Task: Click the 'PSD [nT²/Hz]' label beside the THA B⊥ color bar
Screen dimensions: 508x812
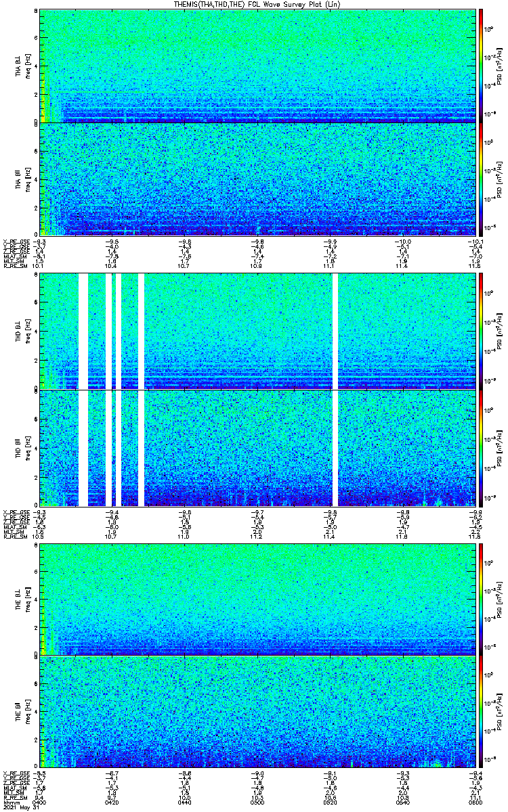Action: coord(499,66)
